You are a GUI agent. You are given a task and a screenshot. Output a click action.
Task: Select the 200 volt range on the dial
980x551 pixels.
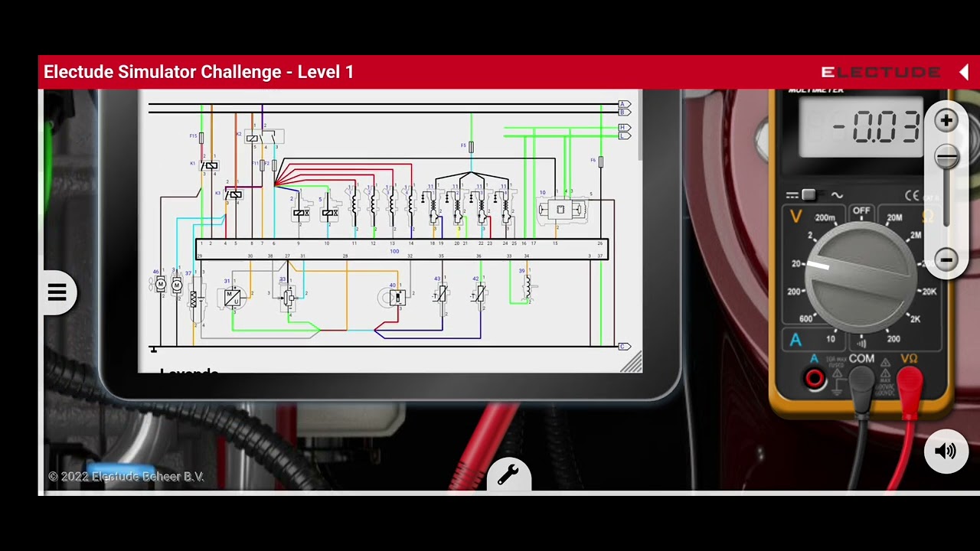coord(794,292)
